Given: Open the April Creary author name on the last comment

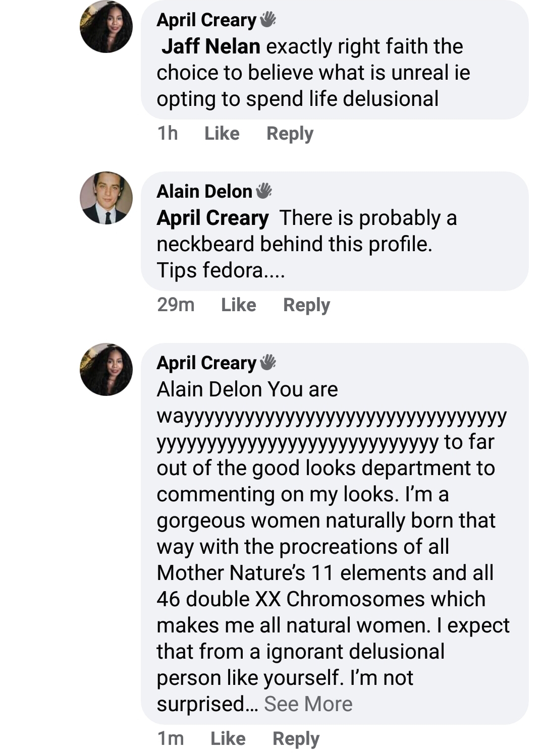Looking at the screenshot, I should tap(206, 363).
